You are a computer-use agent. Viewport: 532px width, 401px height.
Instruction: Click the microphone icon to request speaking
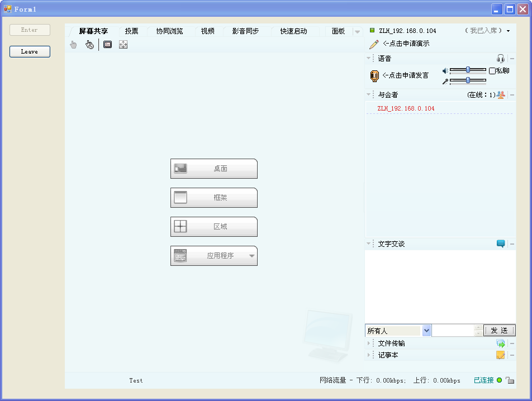click(374, 76)
